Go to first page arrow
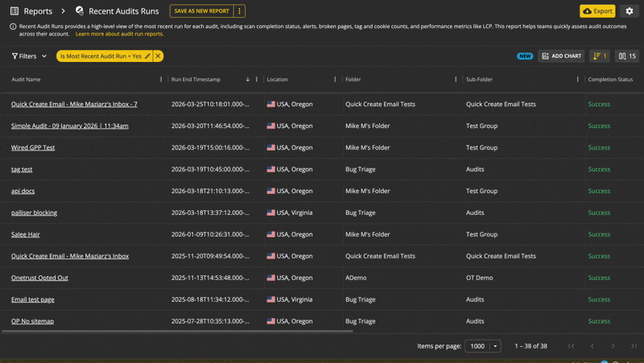The image size is (644, 363). 572,346
